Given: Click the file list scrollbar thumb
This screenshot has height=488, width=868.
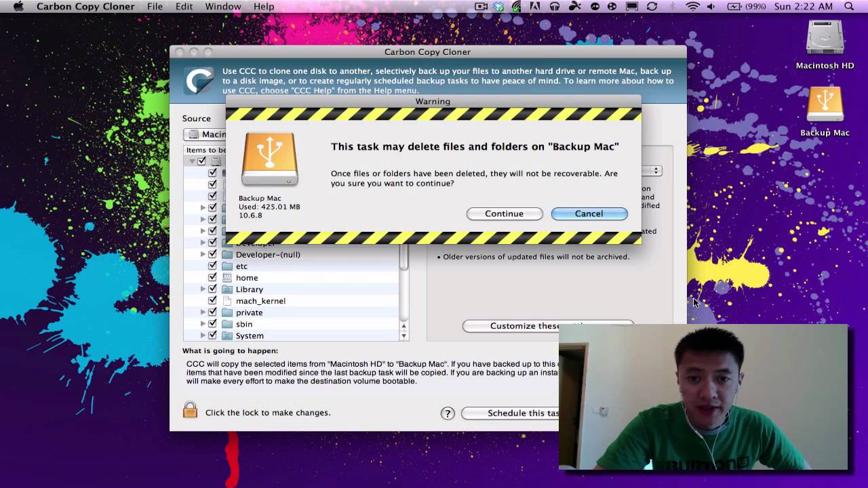Looking at the screenshot, I should 403,256.
